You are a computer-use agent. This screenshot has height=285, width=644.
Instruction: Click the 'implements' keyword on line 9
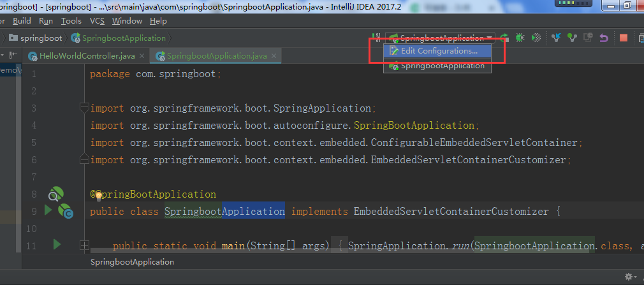tap(319, 212)
